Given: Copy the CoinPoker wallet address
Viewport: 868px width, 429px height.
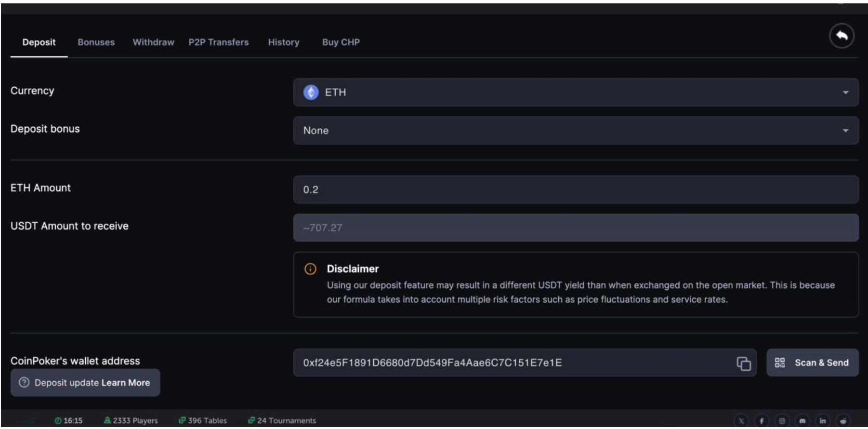Looking at the screenshot, I should tap(743, 363).
